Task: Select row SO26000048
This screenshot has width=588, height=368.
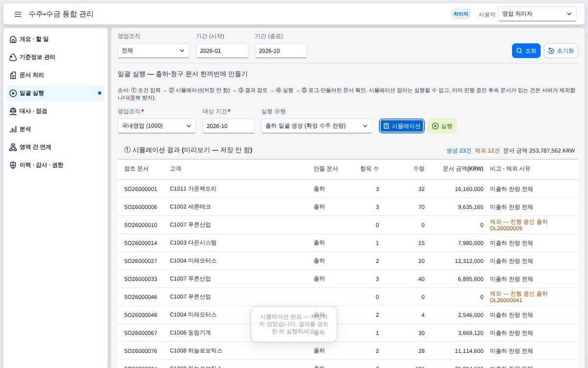Action: [x=348, y=315]
